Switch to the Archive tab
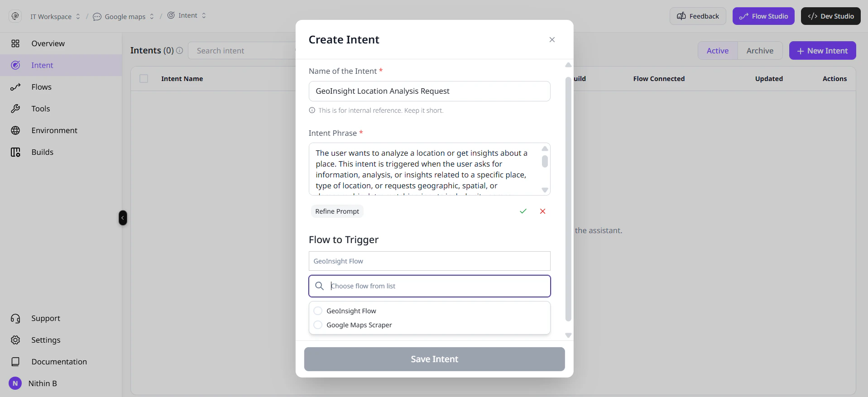Viewport: 868px width, 397px height. [x=760, y=51]
